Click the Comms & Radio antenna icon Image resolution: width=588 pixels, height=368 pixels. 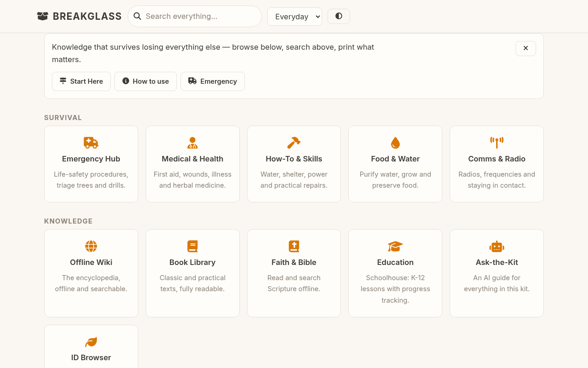497,143
